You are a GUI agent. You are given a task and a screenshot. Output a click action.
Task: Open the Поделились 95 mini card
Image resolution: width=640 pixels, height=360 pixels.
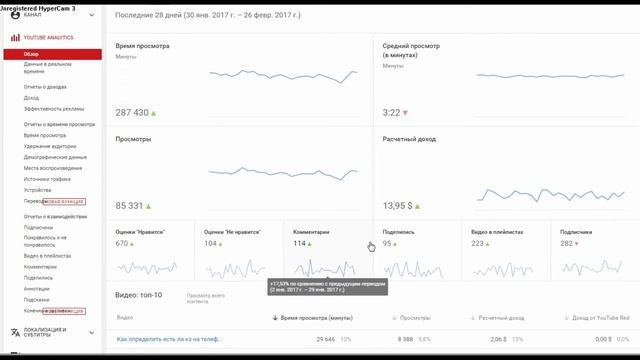pyautogui.click(x=417, y=251)
